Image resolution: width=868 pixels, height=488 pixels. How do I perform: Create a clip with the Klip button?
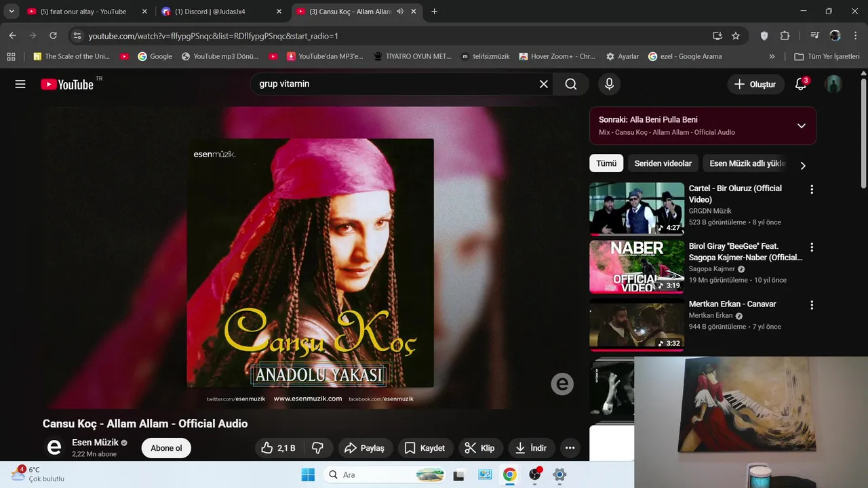coord(479,448)
